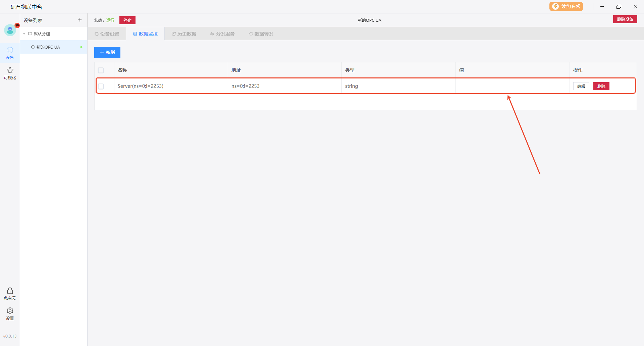This screenshot has height=346, width=644.
Task: Click the 删除设备 button
Action: (x=625, y=19)
